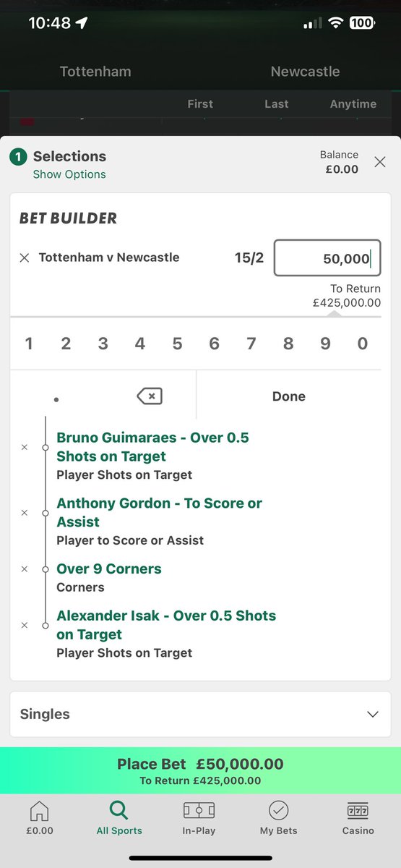Open My Bets checkmark icon
The image size is (401, 868).
point(278,809)
